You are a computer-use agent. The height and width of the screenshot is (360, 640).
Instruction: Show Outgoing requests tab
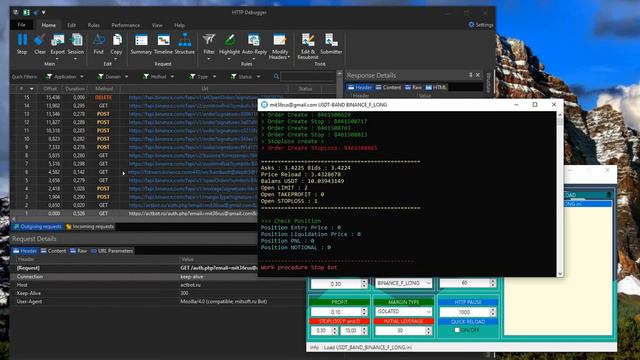click(x=37, y=227)
